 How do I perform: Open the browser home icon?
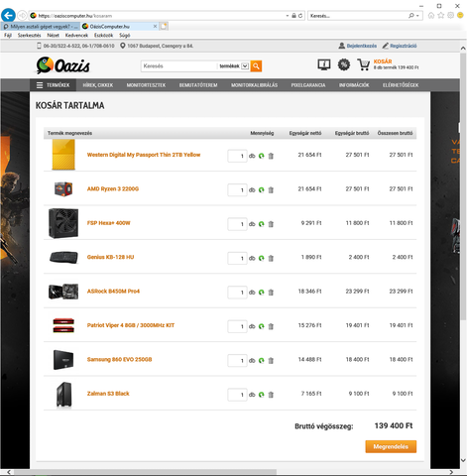(431, 16)
